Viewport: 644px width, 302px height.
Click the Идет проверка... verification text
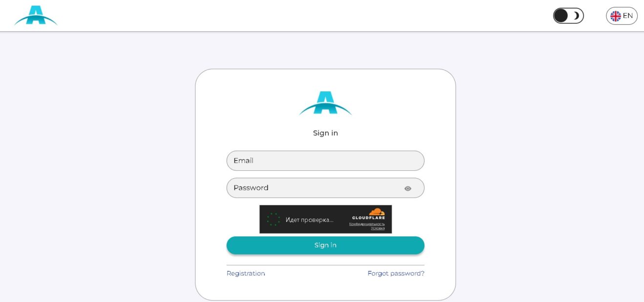coord(309,220)
